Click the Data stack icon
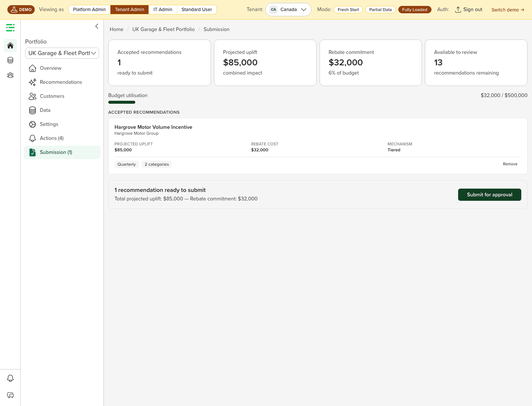Viewport: 532px width, 406px height. tap(33, 110)
